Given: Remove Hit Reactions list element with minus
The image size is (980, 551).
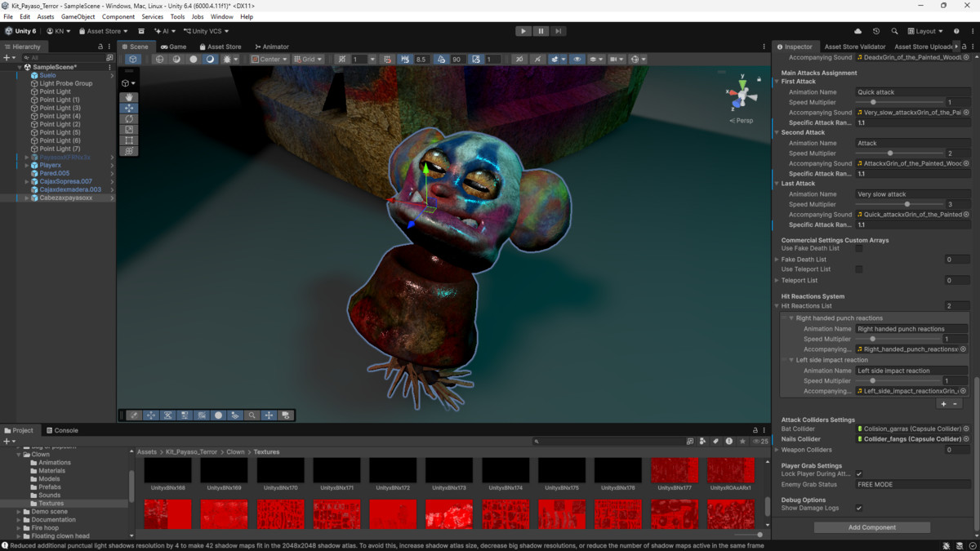Looking at the screenshot, I should coord(955,404).
